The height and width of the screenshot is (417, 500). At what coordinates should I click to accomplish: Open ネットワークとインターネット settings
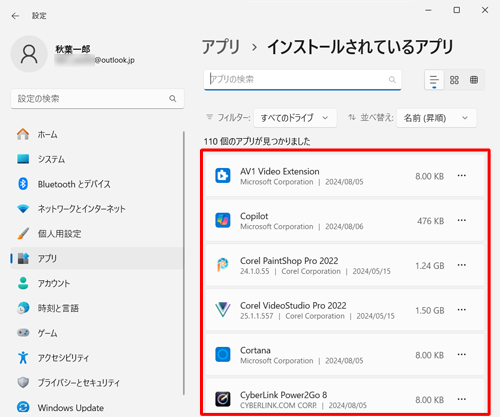[x=97, y=209]
